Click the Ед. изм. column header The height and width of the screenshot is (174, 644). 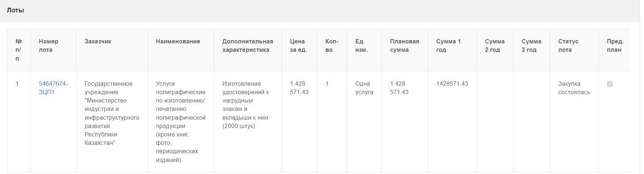pyautogui.click(x=362, y=46)
